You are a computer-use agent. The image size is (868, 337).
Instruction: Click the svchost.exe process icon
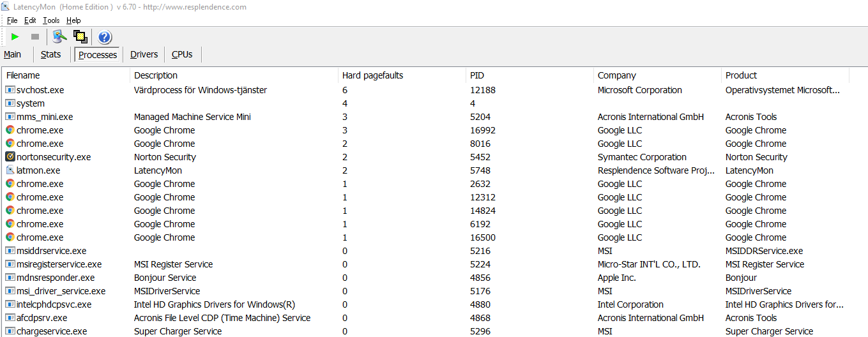(x=10, y=90)
